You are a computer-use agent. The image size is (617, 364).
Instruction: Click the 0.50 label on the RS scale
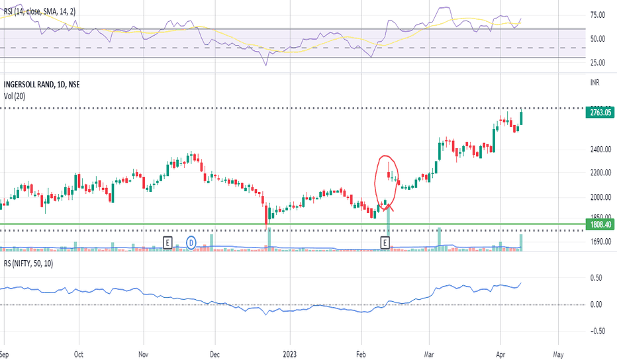tap(596, 278)
